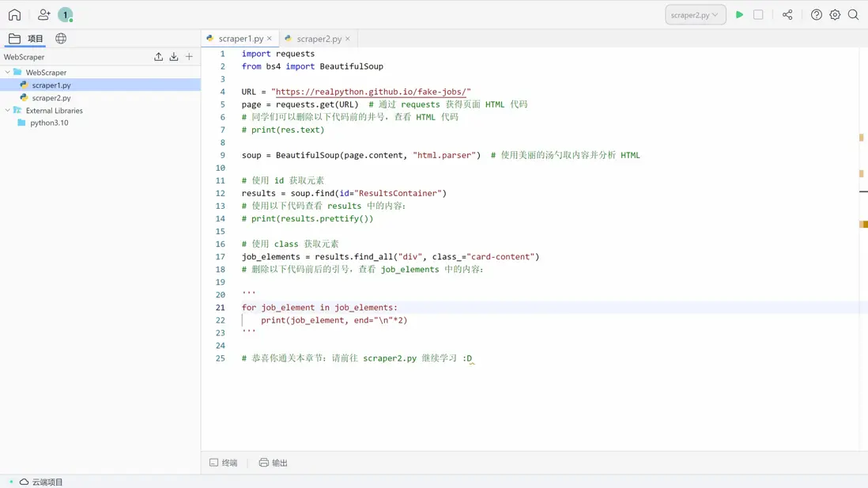Screen dimensions: 868x488
Task: Switch to the scraper2.py editor tab
Action: 319,38
